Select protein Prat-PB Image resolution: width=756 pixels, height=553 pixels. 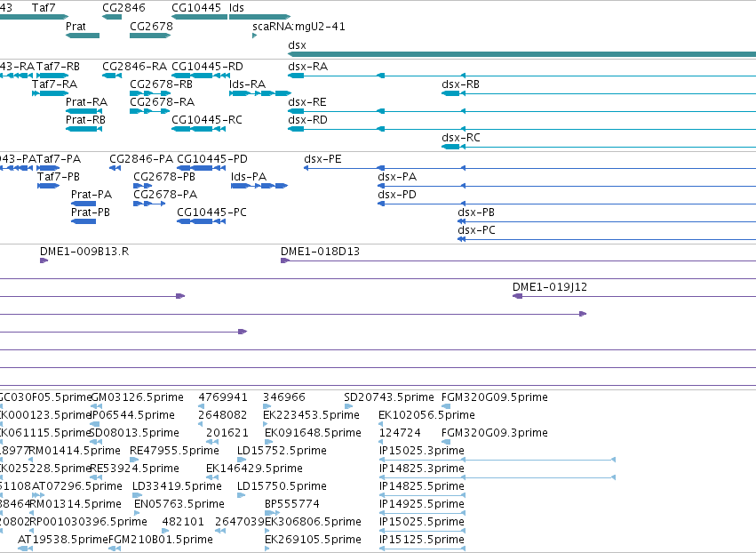pos(90,212)
